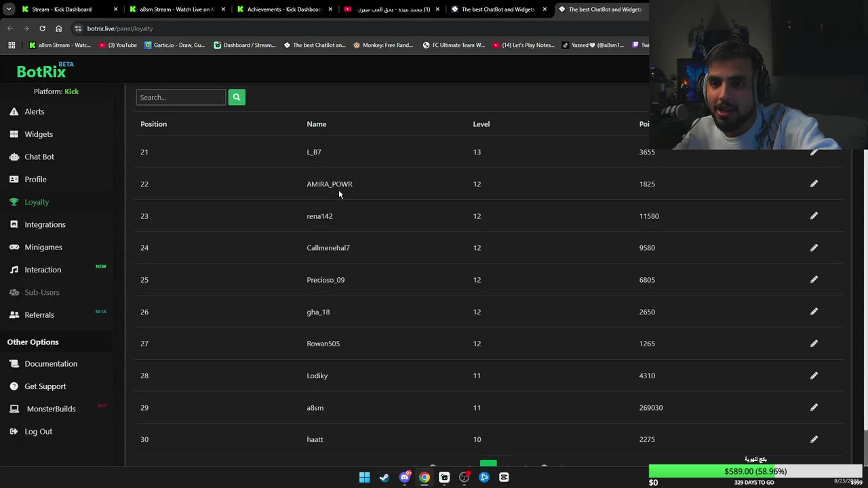Open Discord from the taskbar
The image size is (868, 488).
click(405, 477)
